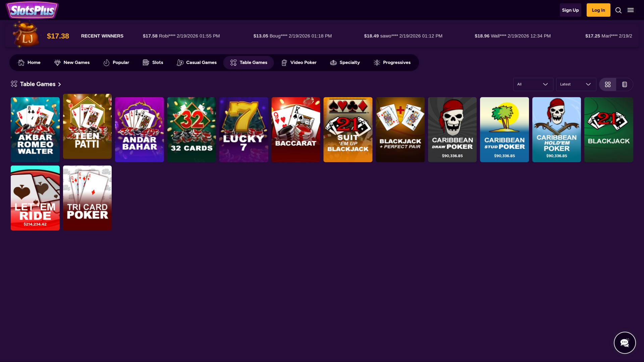Image resolution: width=644 pixels, height=362 pixels.
Task: Click the Casual Games bell icon
Action: [180, 62]
